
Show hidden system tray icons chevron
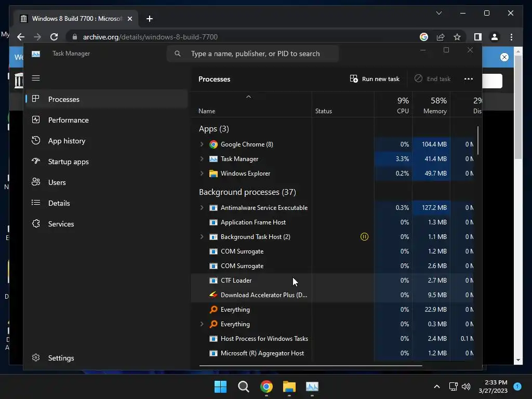(436, 387)
